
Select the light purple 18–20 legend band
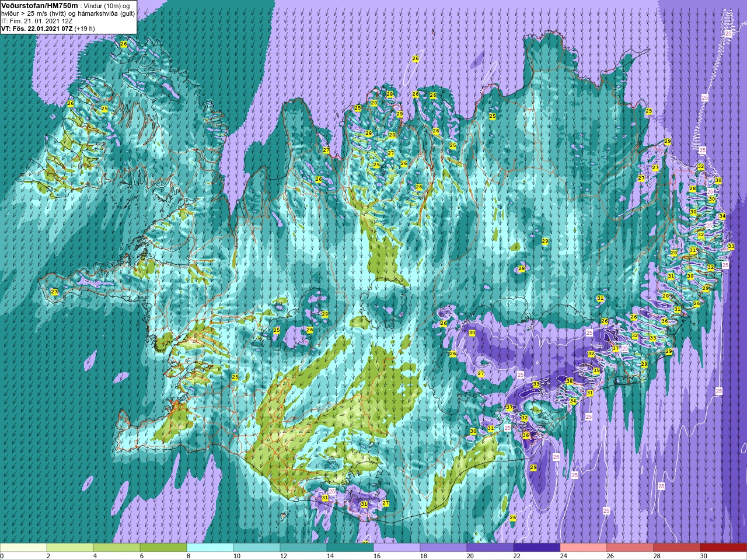444,548
